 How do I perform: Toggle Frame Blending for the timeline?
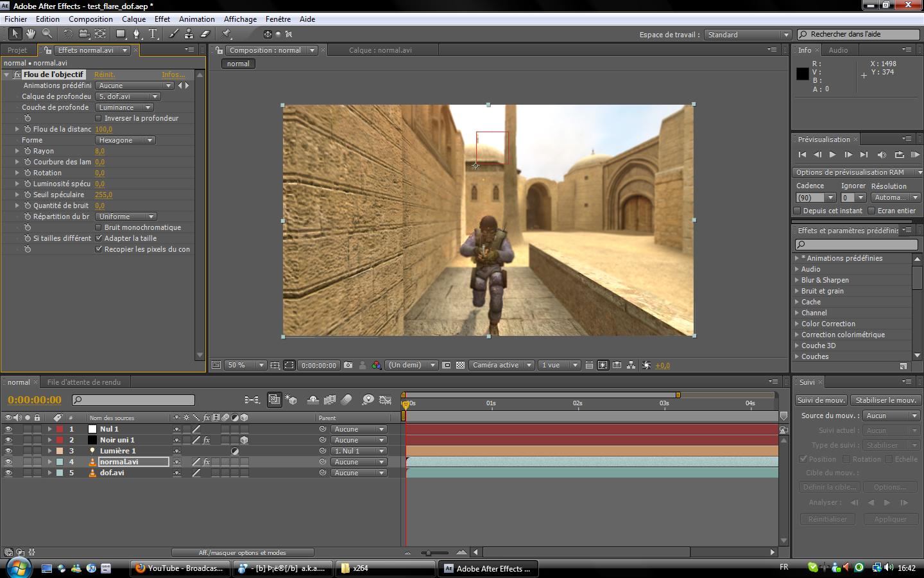330,399
